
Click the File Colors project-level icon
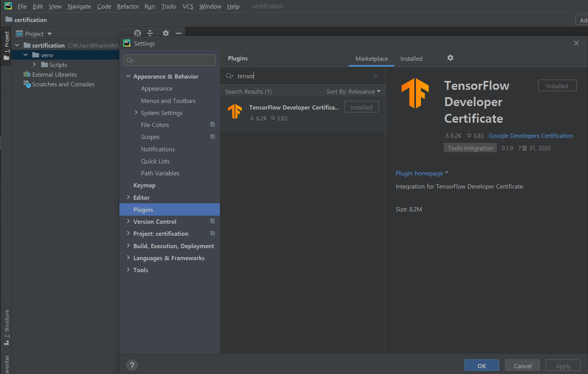click(212, 124)
